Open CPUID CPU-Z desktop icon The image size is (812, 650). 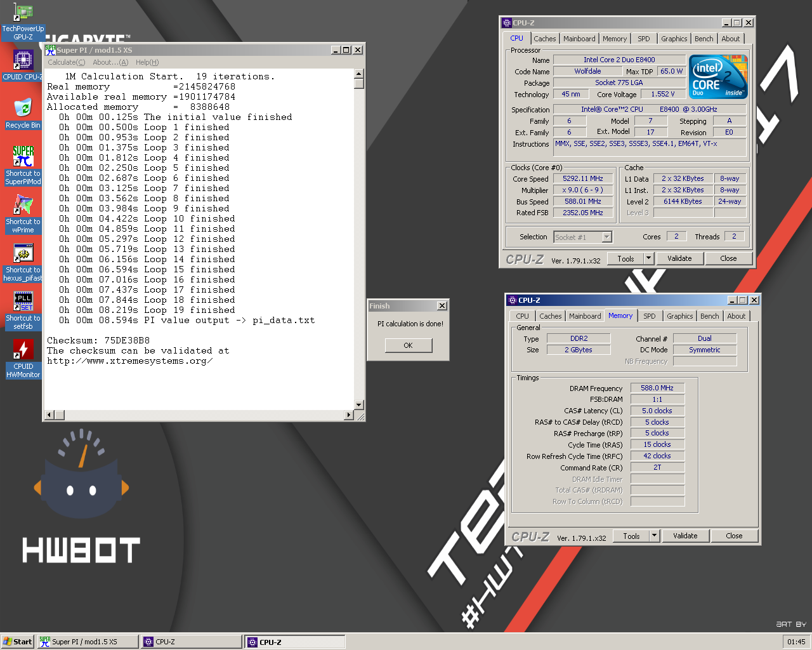pos(23,66)
